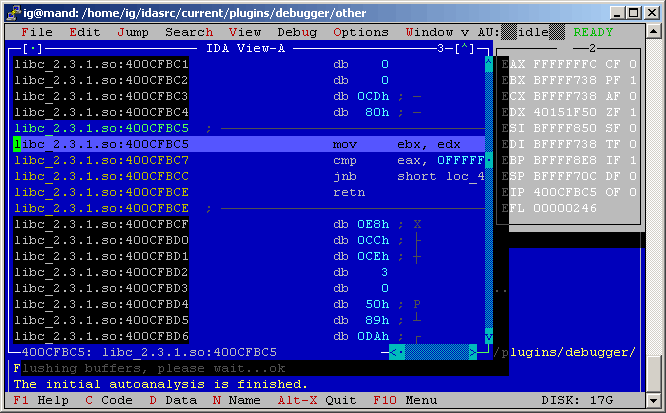Click the OF flag value
666x413 pixels.
[633, 192]
